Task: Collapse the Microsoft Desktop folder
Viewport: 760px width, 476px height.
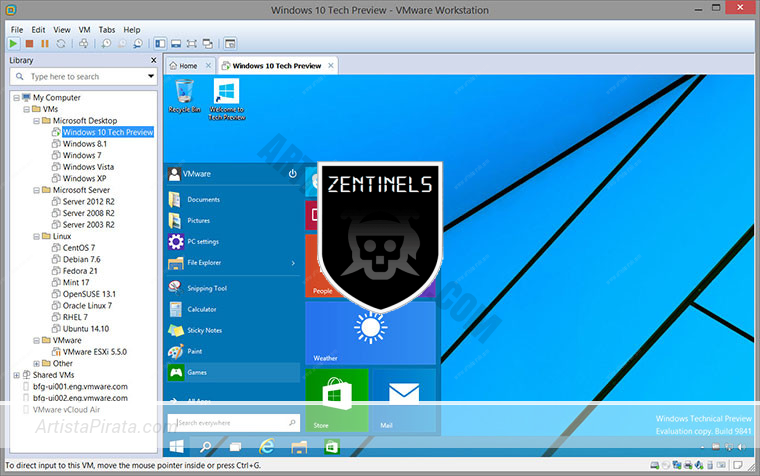Action: 36,121
